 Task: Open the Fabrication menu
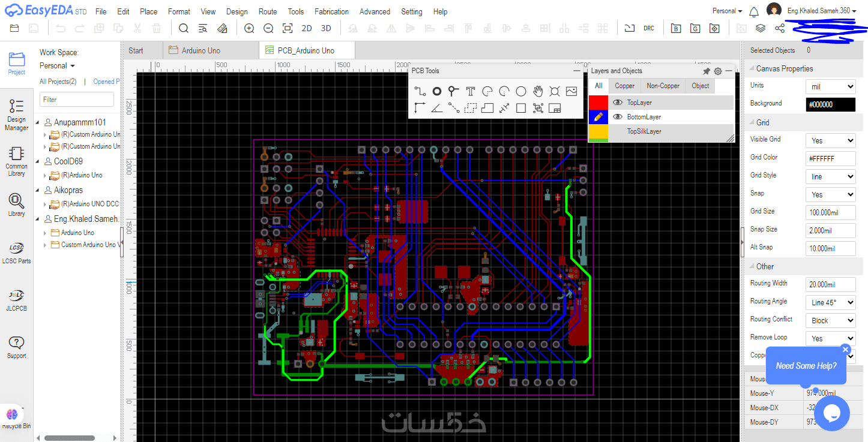pos(331,11)
